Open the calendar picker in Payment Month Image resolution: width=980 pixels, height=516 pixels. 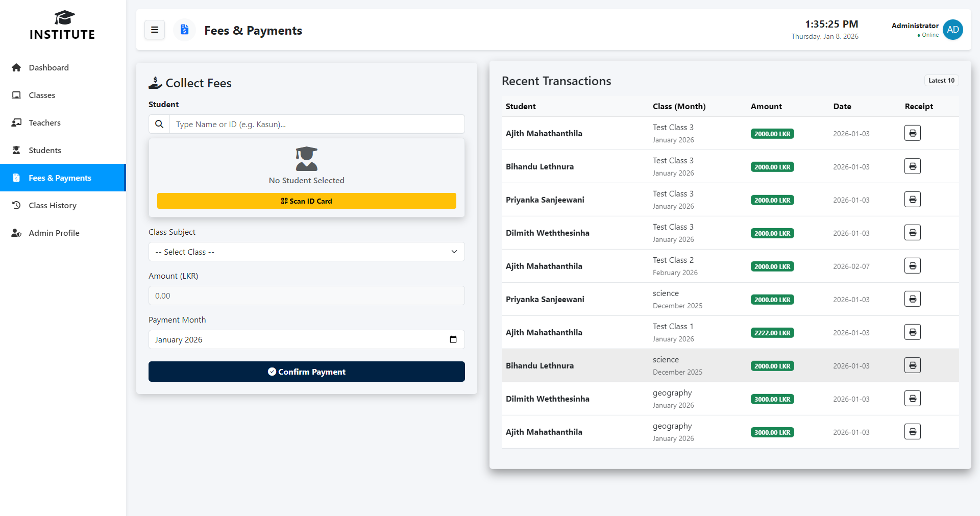(453, 339)
